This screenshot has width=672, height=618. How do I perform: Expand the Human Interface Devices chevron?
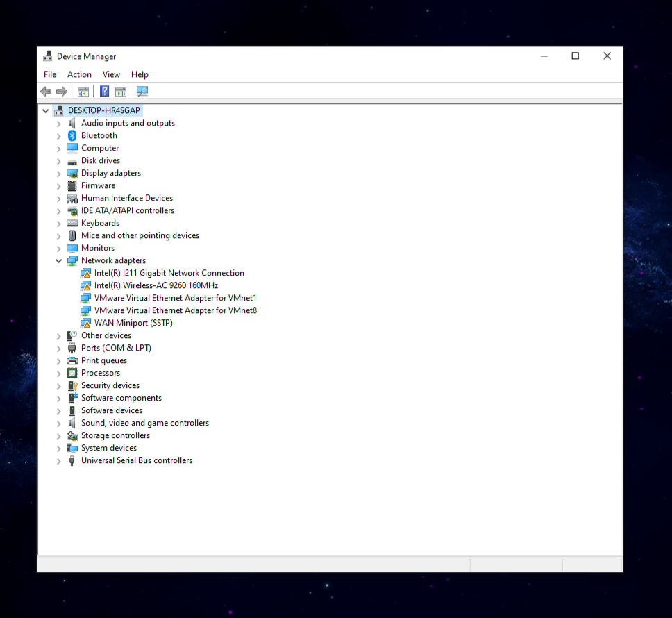[59, 199]
